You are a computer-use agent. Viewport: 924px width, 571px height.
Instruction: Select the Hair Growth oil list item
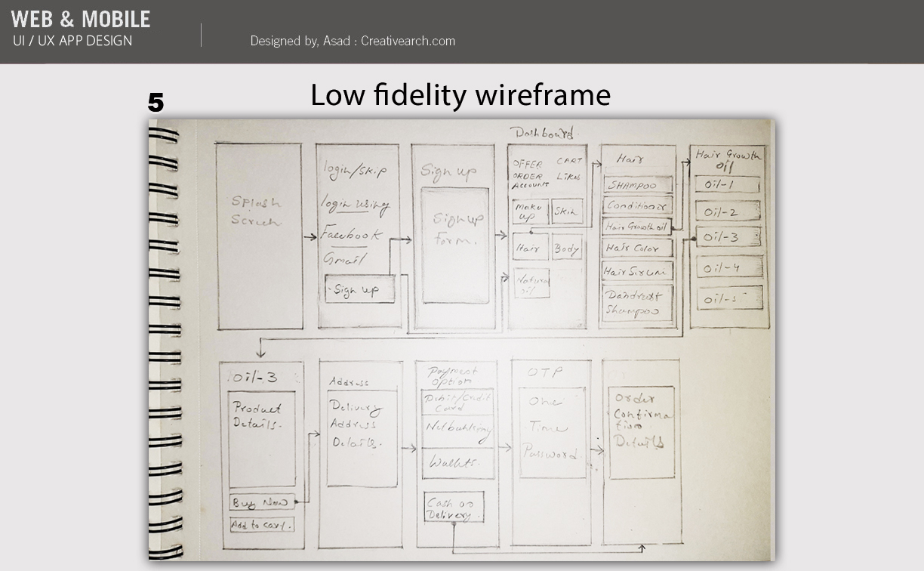(x=636, y=227)
